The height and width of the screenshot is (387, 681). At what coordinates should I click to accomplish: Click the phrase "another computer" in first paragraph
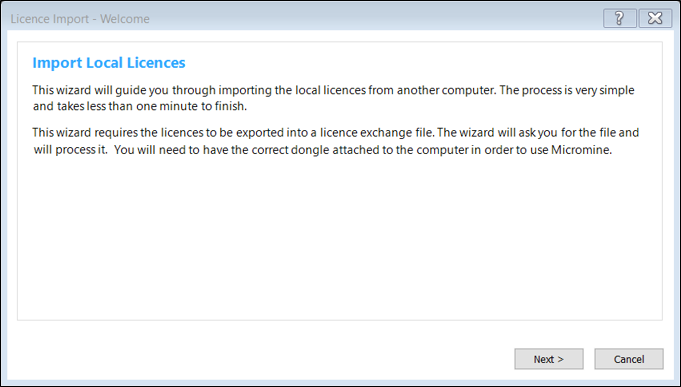click(x=446, y=90)
